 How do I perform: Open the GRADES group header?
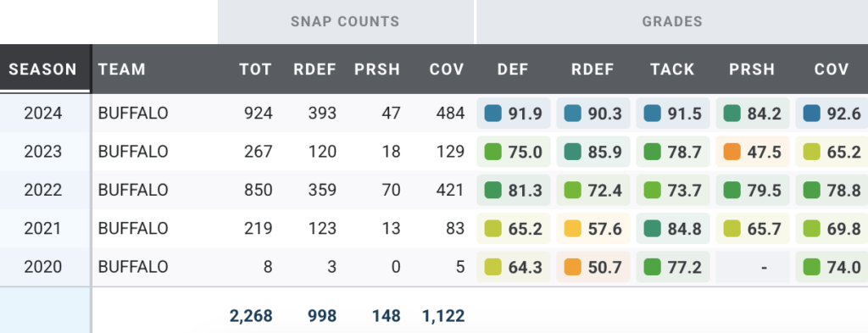[x=672, y=21]
